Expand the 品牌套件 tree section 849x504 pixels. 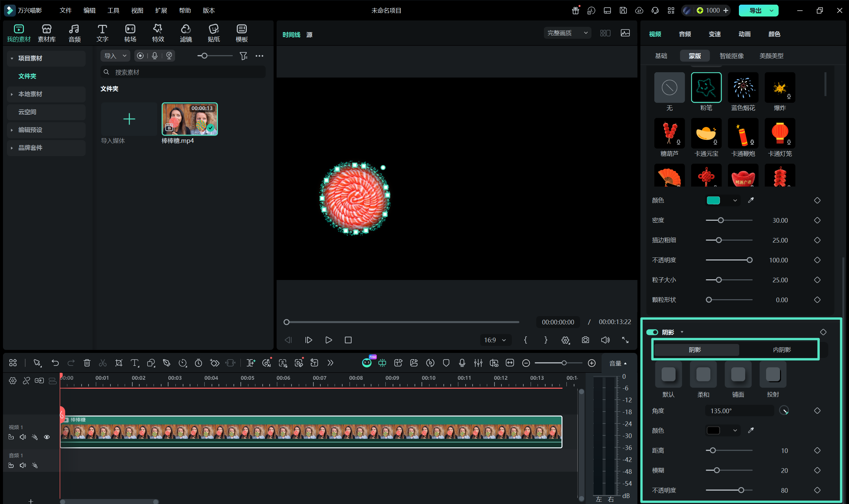[12, 148]
